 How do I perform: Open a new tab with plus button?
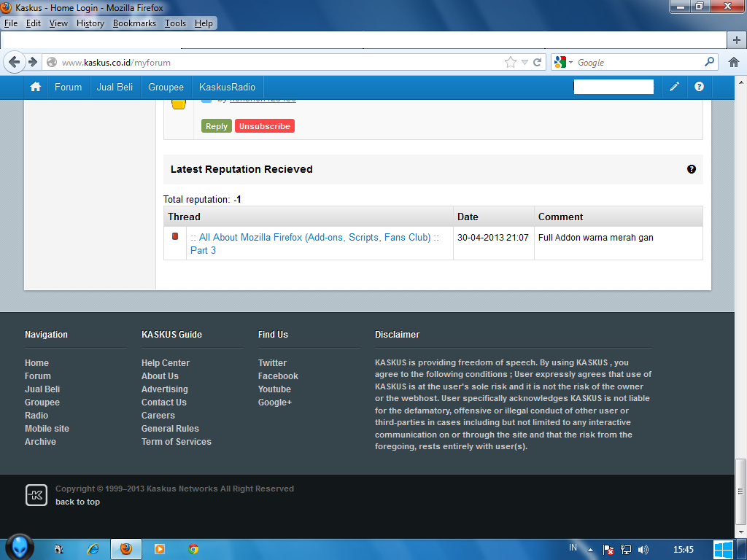click(737, 40)
